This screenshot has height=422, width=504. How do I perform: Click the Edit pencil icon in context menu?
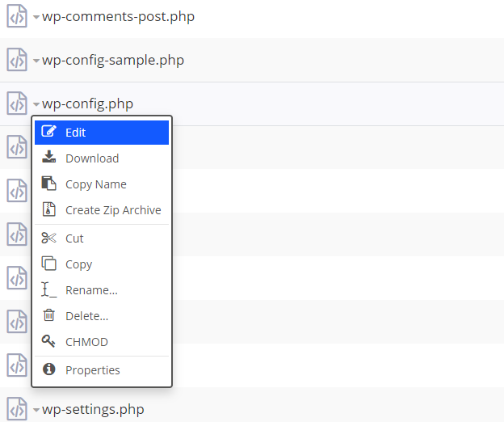(x=49, y=133)
